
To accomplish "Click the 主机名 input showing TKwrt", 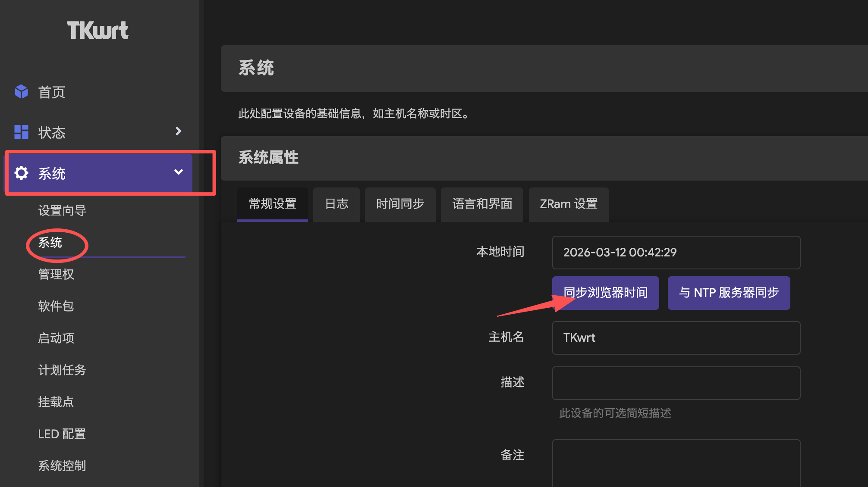I will tap(676, 338).
